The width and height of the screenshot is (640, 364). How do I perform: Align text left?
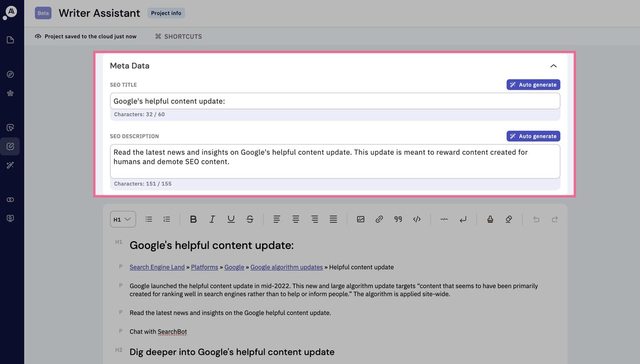[x=277, y=219]
